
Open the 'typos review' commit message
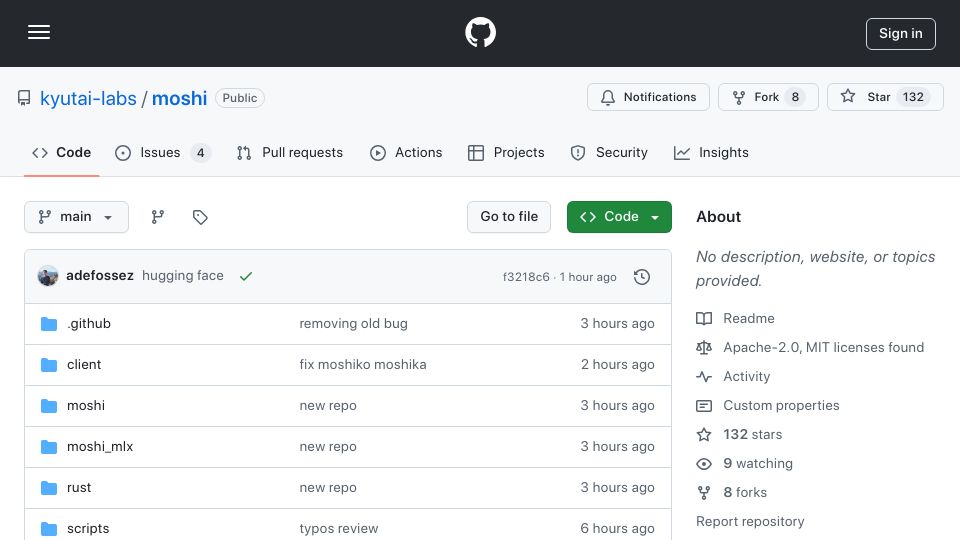point(339,528)
